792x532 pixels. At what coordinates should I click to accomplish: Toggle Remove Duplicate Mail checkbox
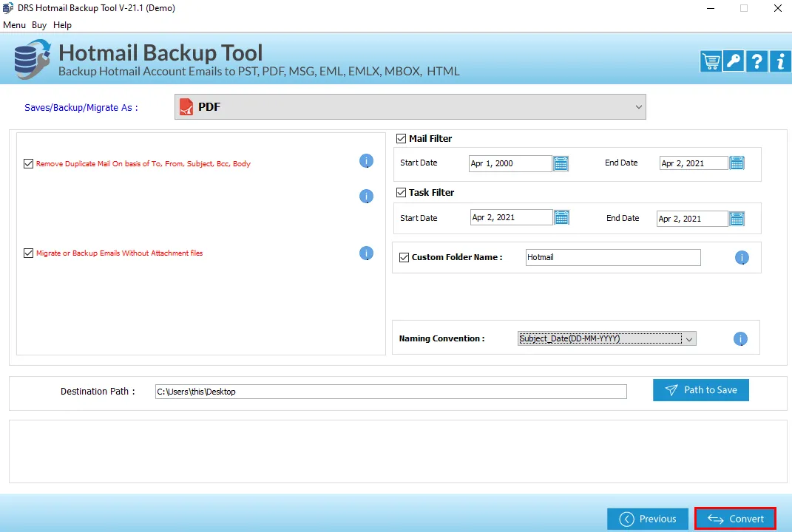(x=28, y=163)
